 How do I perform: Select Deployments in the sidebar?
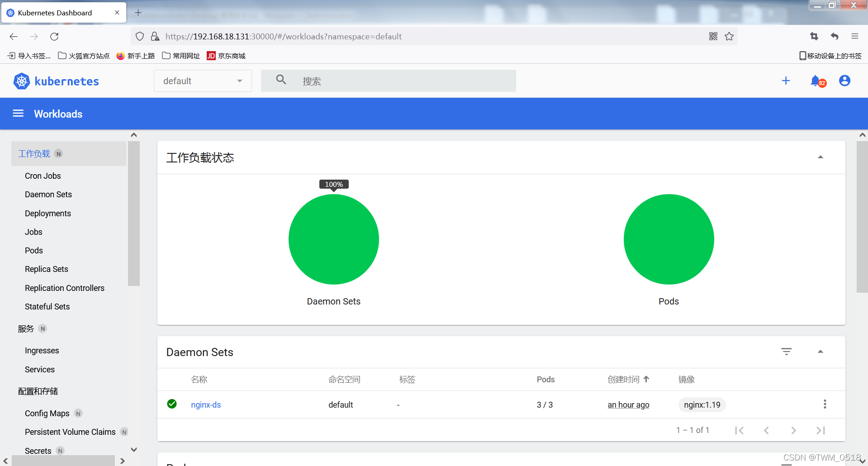point(47,213)
